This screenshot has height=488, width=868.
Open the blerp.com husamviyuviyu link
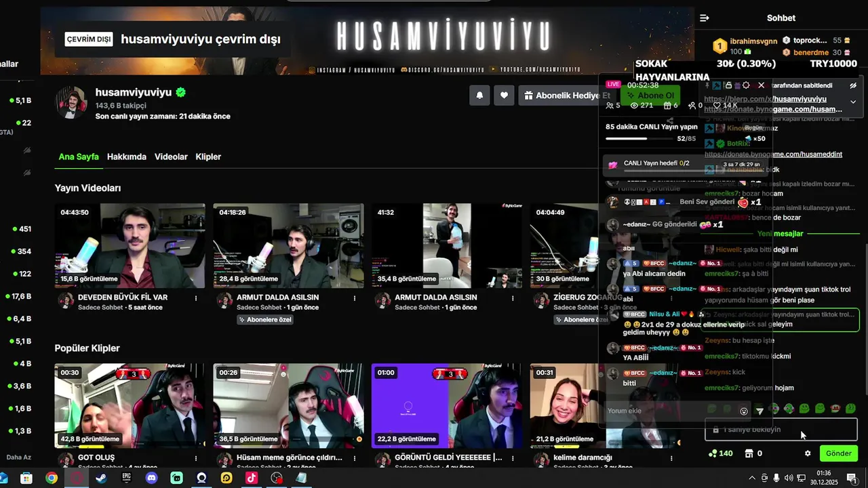765,99
